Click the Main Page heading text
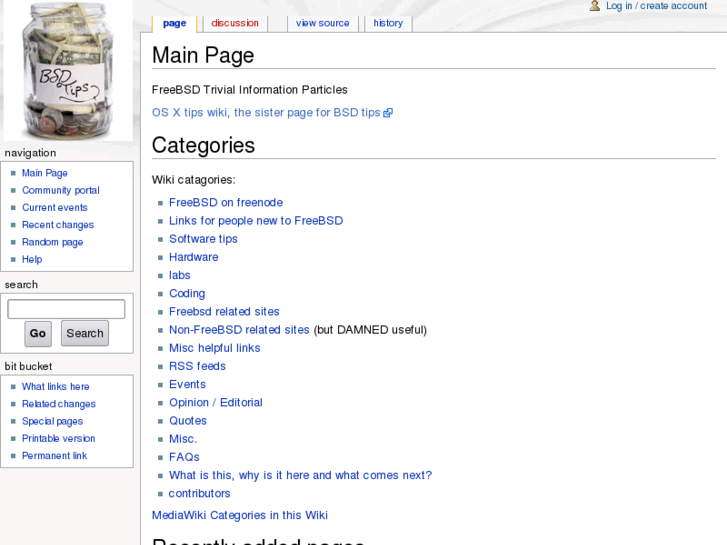Viewport: 727px width, 545px height. tap(203, 55)
